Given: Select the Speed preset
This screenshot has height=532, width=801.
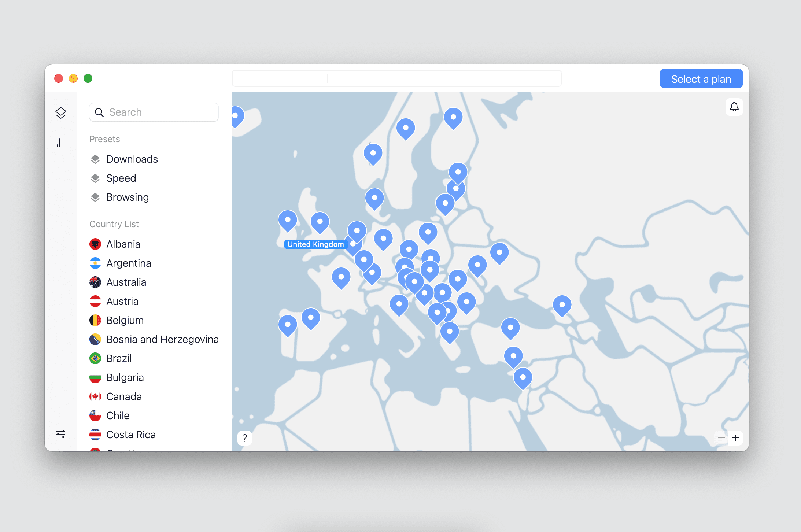Looking at the screenshot, I should point(121,178).
